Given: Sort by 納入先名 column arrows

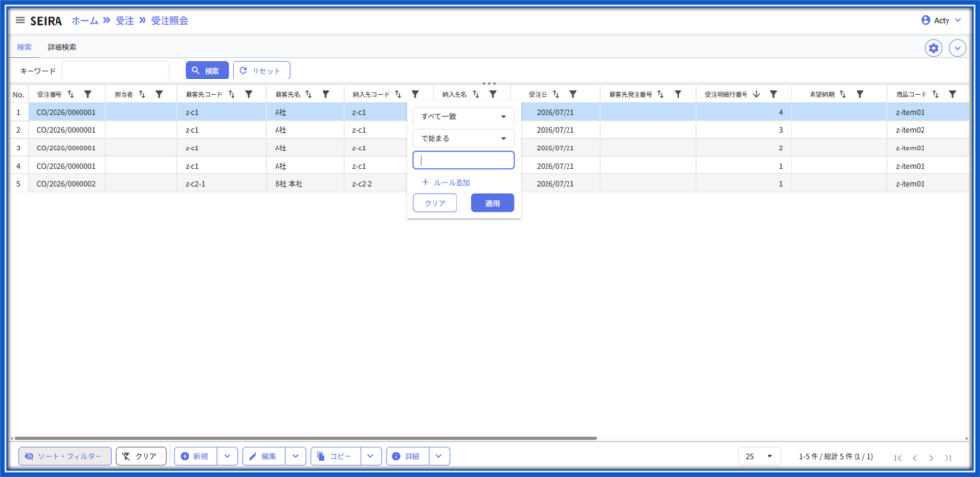Looking at the screenshot, I should [476, 94].
